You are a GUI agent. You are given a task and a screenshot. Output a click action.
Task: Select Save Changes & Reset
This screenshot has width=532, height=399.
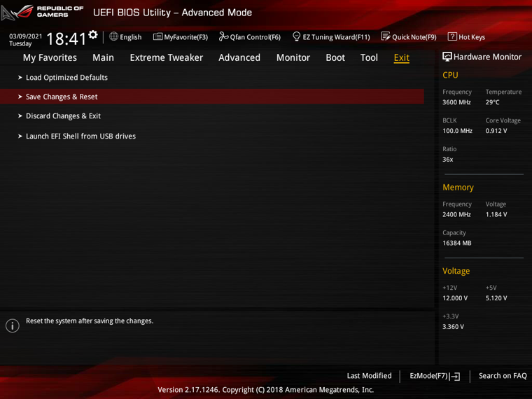click(x=211, y=97)
